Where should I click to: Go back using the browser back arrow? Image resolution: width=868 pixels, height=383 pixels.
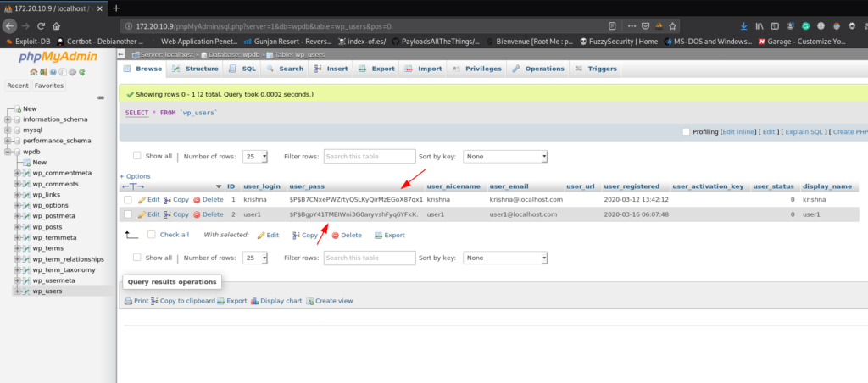point(10,25)
